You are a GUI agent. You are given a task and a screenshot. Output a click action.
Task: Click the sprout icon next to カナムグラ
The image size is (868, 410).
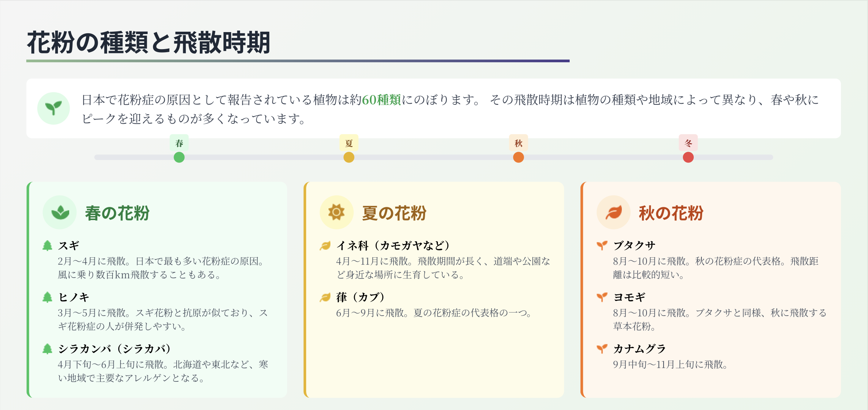tap(602, 349)
